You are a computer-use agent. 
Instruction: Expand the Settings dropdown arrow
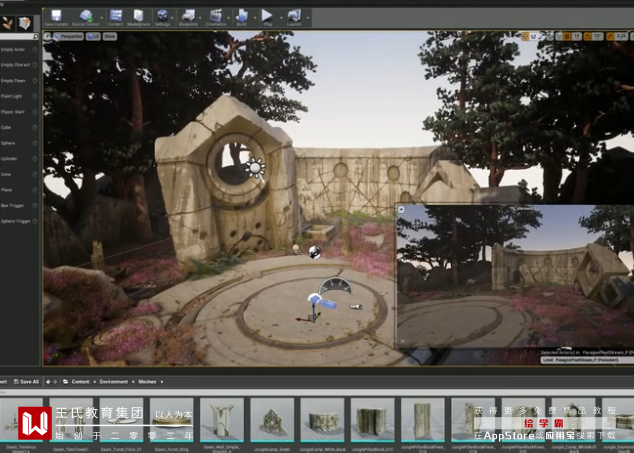pyautogui.click(x=173, y=18)
